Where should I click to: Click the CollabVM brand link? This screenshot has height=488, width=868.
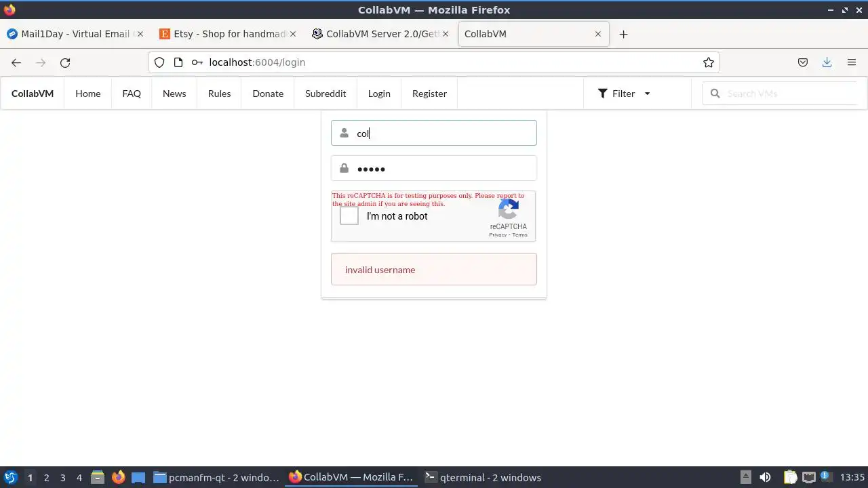pyautogui.click(x=33, y=94)
